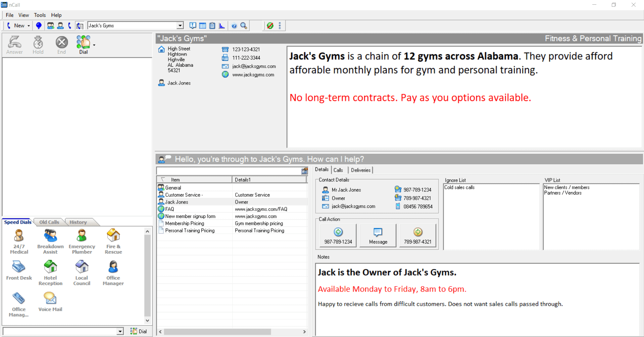Open the Help menu
This screenshot has width=644, height=337.
[x=56, y=15]
